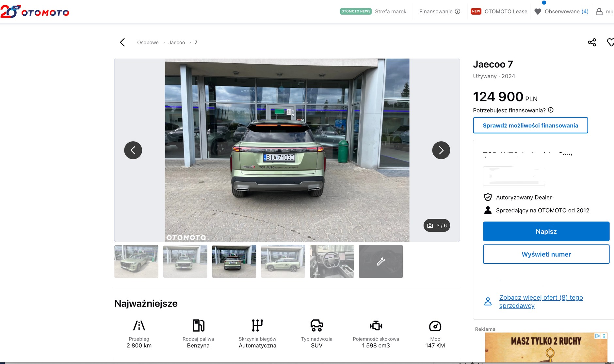Go back using the arrow left of breadcrumbs
The image size is (614, 364).
(x=122, y=42)
